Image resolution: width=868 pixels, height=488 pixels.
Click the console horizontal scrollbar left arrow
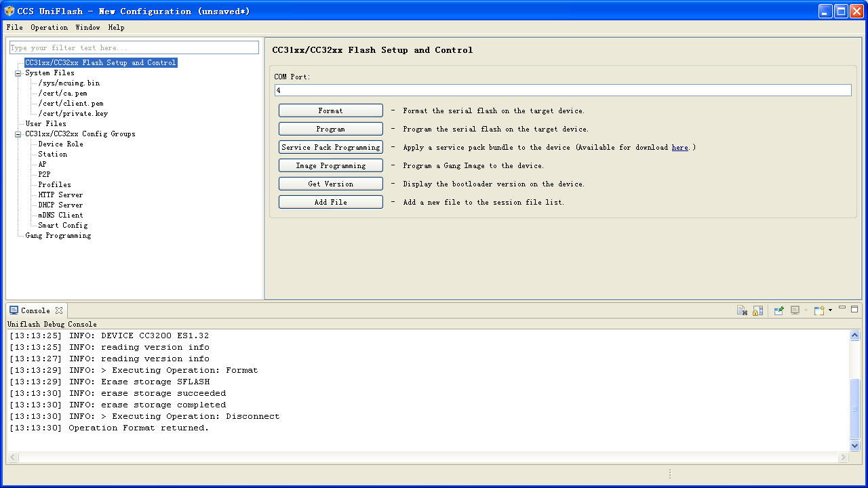pyautogui.click(x=14, y=457)
